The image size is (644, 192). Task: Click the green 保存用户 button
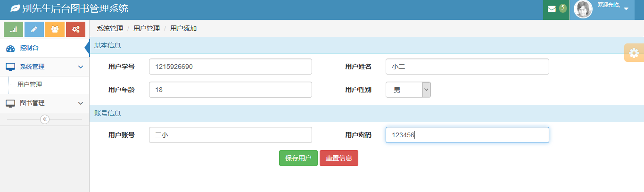[298, 158]
